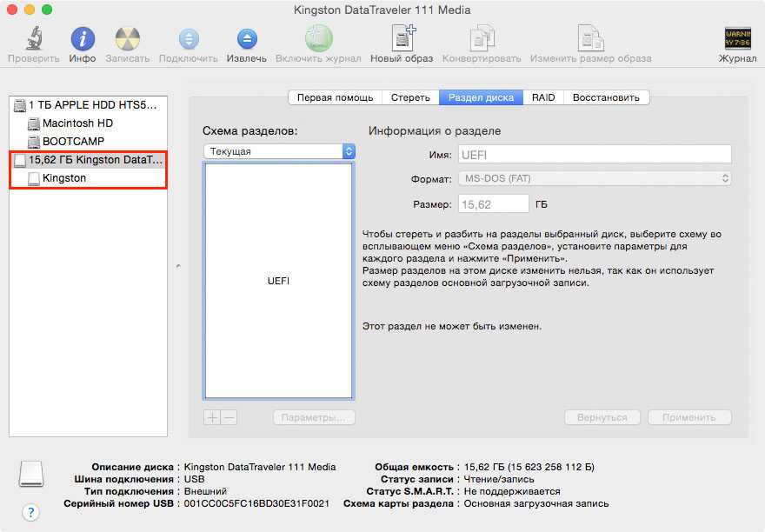
Task: Click the Проверить microscope toolbar icon
Action: [x=34, y=38]
